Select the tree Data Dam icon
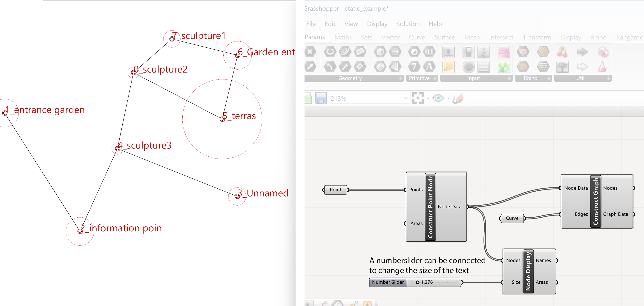Viewport: 644px width, 306px height. click(562, 67)
